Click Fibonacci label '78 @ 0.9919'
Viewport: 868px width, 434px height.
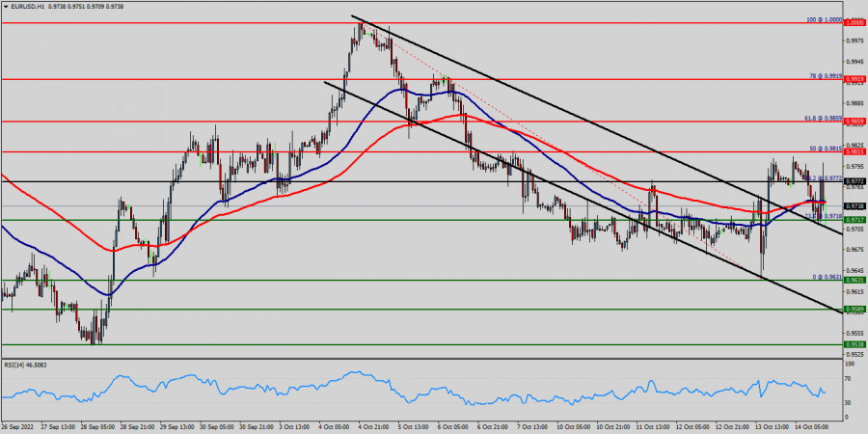[827, 76]
